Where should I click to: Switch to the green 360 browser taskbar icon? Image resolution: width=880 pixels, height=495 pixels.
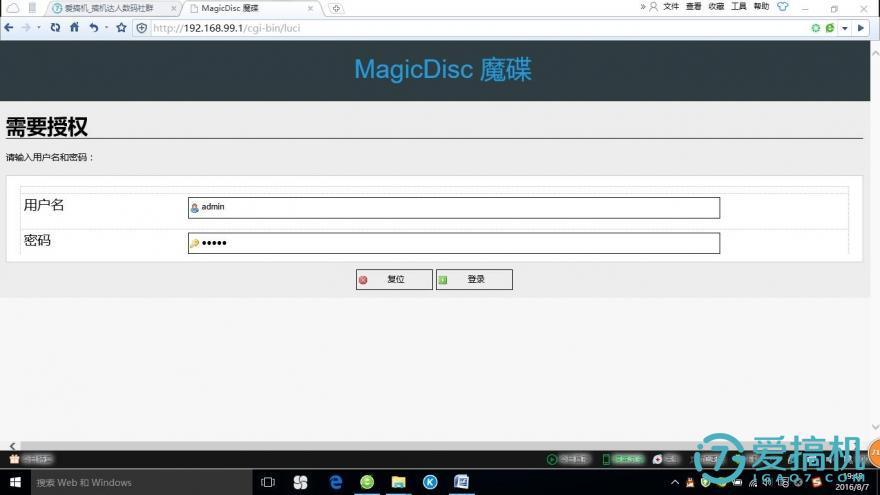(x=367, y=482)
